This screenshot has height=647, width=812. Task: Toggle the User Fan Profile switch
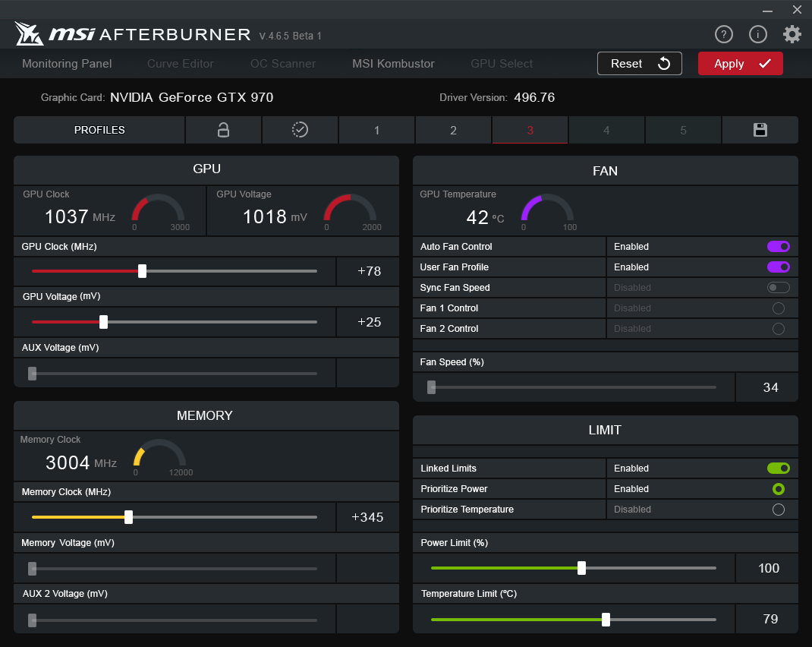pos(778,267)
